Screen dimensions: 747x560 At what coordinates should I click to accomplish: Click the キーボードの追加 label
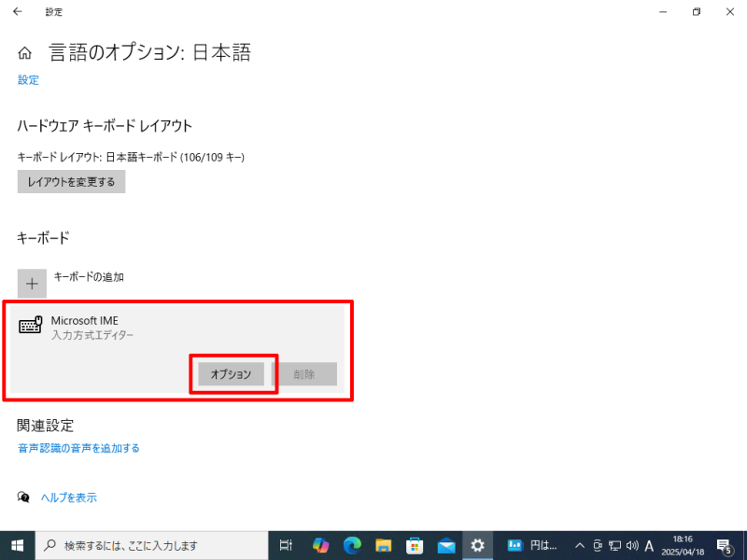(89, 276)
